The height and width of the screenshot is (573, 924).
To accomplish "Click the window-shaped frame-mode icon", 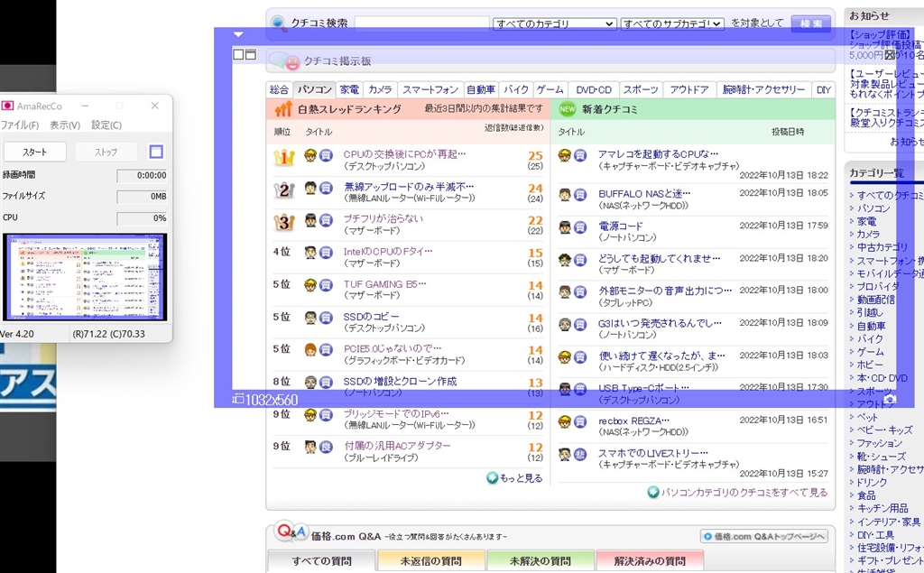I will pos(251,54).
